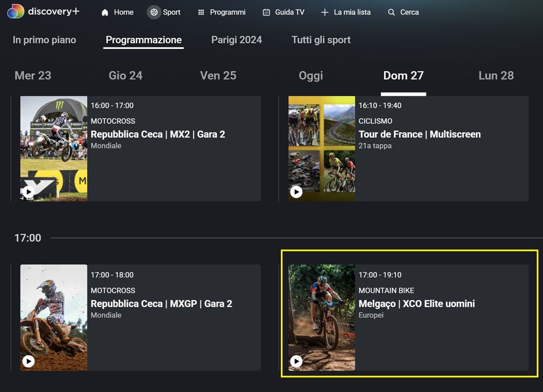Click title Repubblica Ceca | MX2 | Gara 2

[158, 134]
